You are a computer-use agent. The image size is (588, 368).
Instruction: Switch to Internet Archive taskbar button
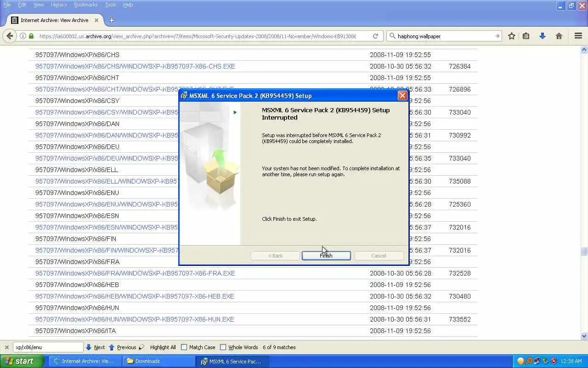(x=84, y=361)
